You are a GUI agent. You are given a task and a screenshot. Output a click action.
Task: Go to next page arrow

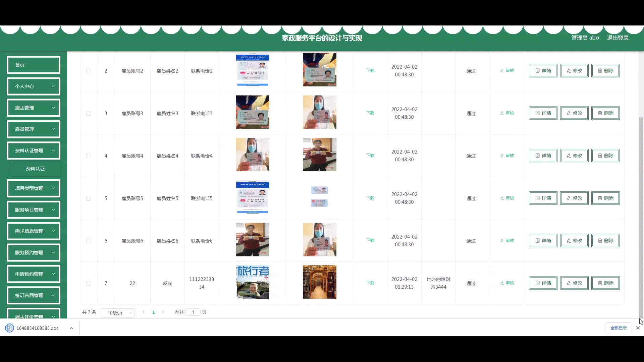163,312
